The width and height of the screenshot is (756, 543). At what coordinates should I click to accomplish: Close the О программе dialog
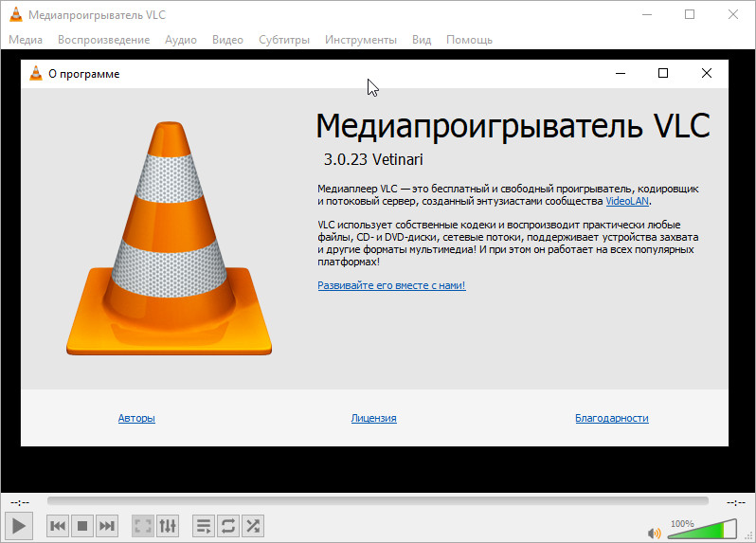click(706, 73)
